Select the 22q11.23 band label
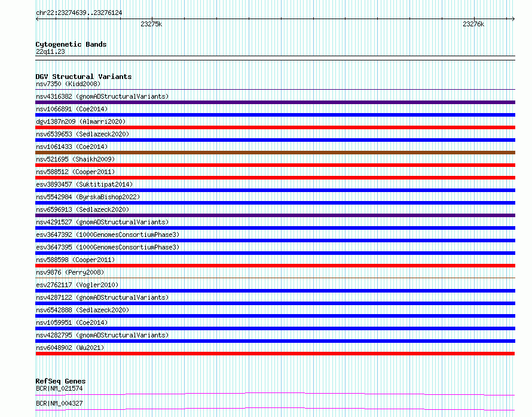 (x=50, y=51)
